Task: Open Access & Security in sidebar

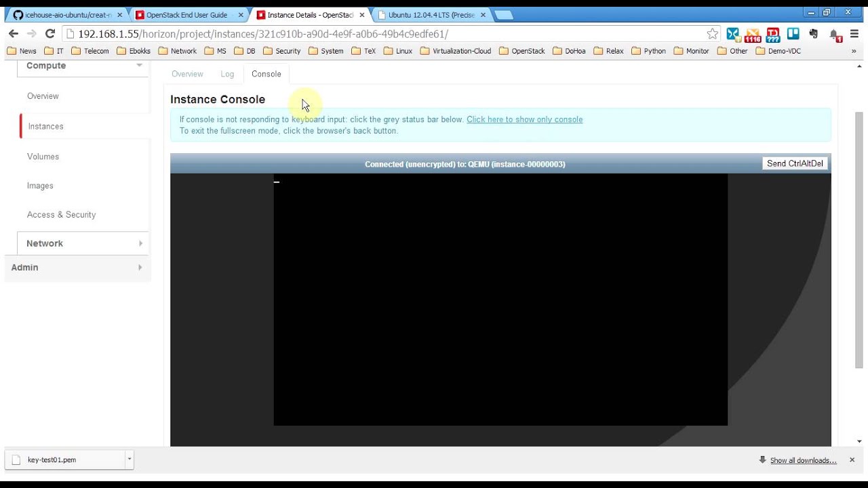Action: [61, 215]
